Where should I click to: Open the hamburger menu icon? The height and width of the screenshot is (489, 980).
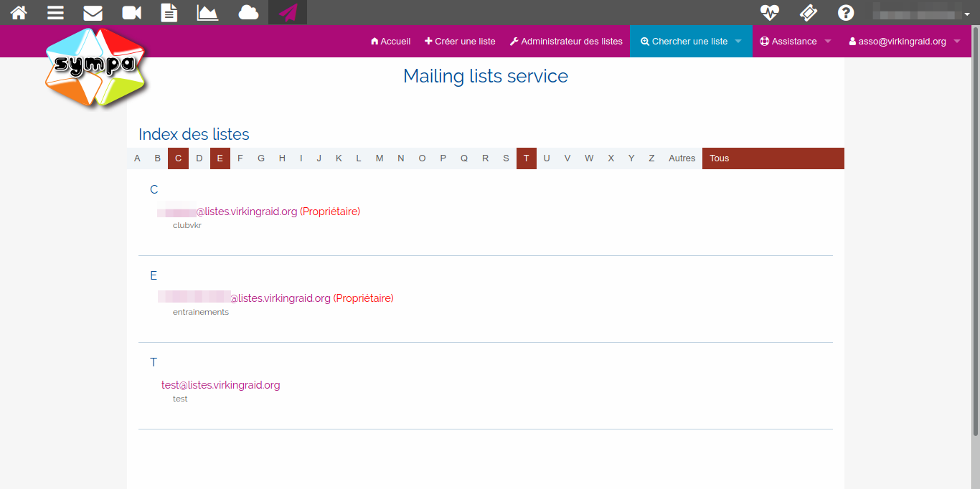55,12
